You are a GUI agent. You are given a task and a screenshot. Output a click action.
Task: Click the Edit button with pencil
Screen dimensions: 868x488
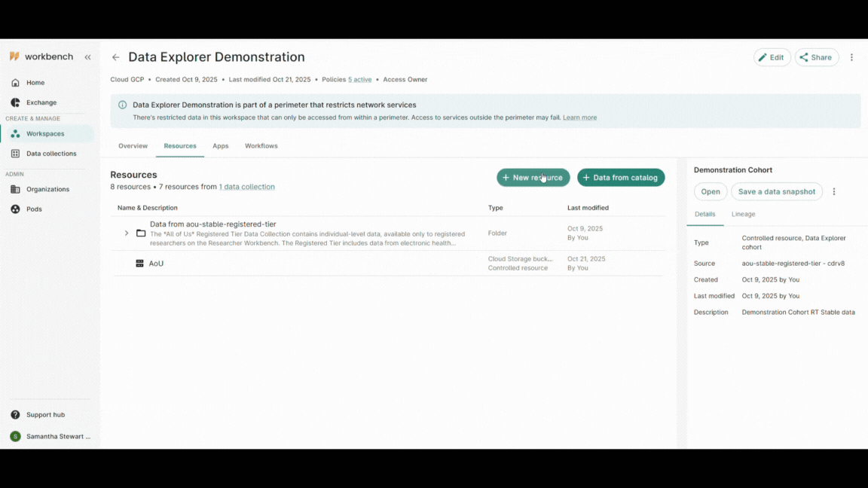pos(772,57)
